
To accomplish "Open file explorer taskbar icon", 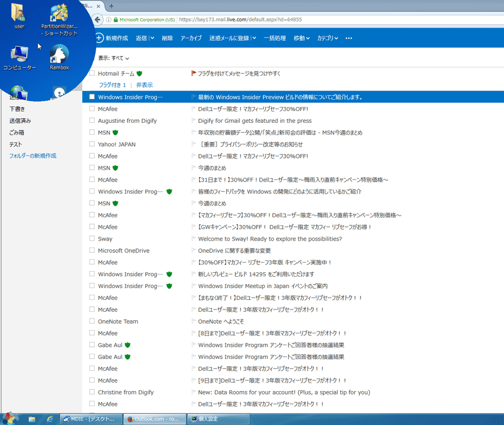I will click(32, 419).
